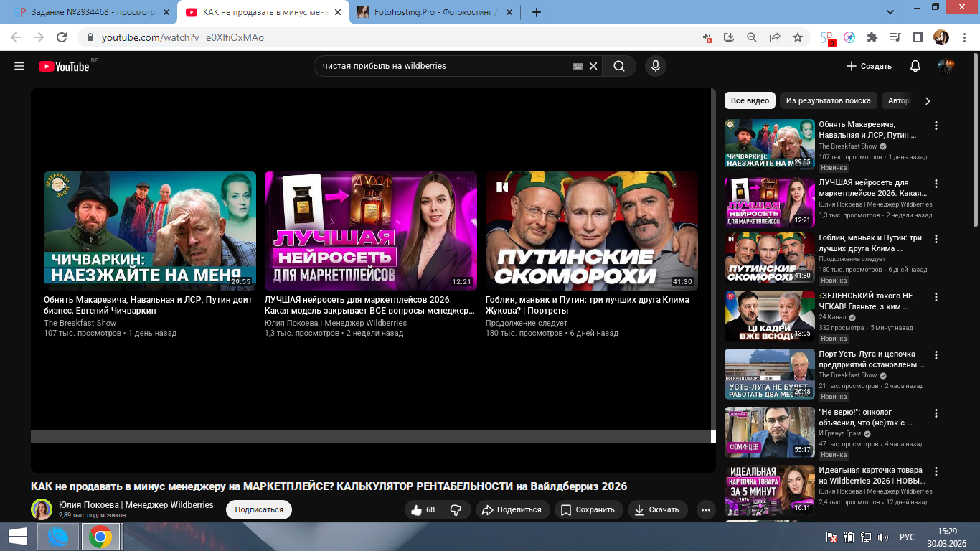Click the YouTube logo home link

point(65,66)
